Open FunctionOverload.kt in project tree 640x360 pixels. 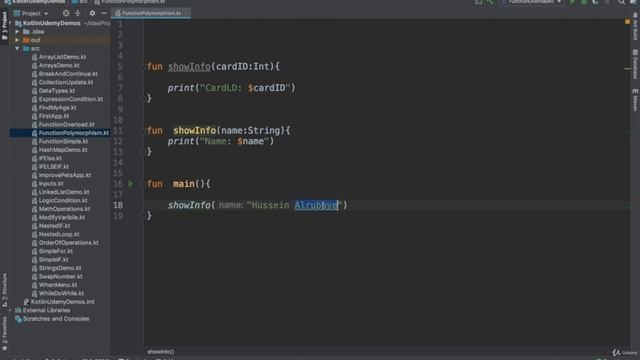tap(67, 124)
